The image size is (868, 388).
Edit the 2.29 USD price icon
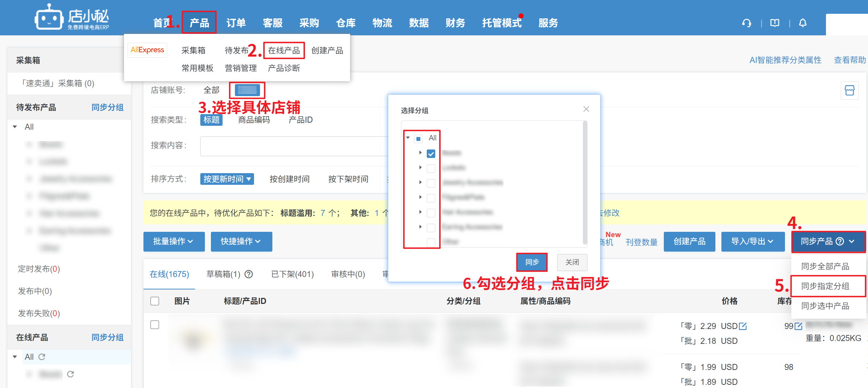tap(743, 326)
